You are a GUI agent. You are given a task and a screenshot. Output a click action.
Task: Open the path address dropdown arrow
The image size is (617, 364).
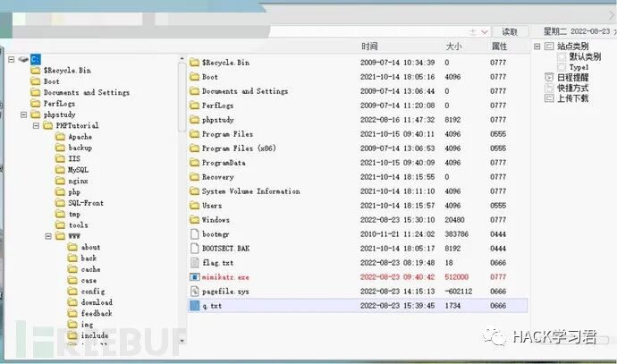[x=485, y=32]
